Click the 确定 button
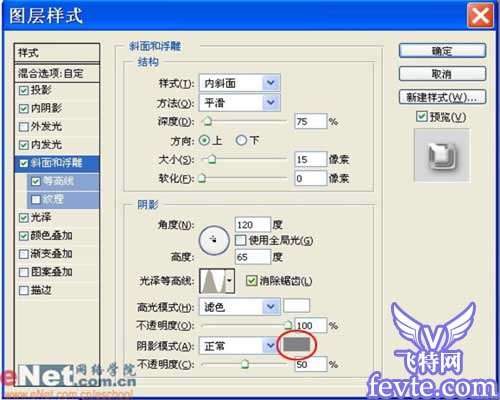Viewport: 500px width, 400px height. [442, 51]
